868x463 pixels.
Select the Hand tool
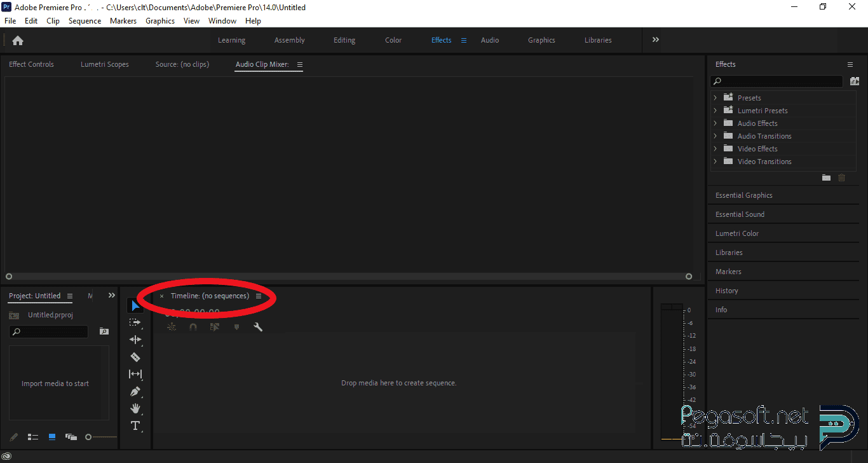click(135, 408)
